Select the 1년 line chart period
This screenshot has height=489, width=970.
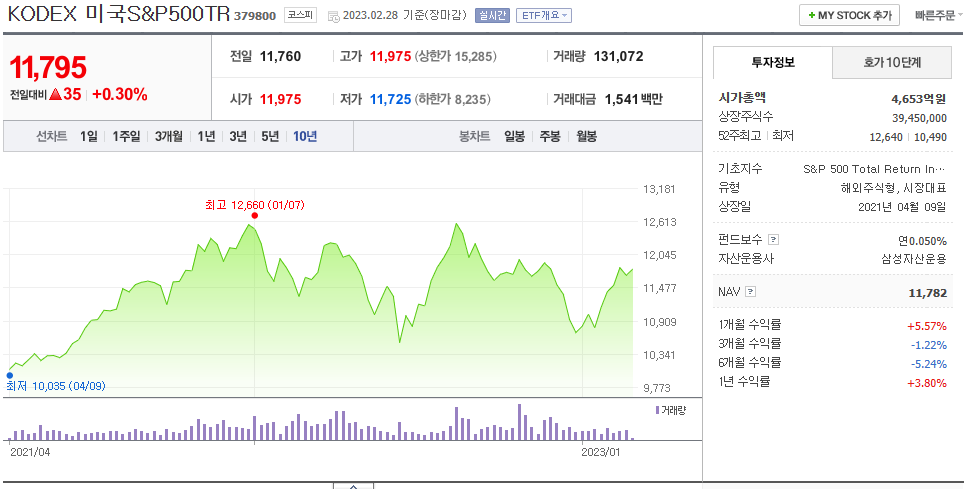pyautogui.click(x=206, y=136)
